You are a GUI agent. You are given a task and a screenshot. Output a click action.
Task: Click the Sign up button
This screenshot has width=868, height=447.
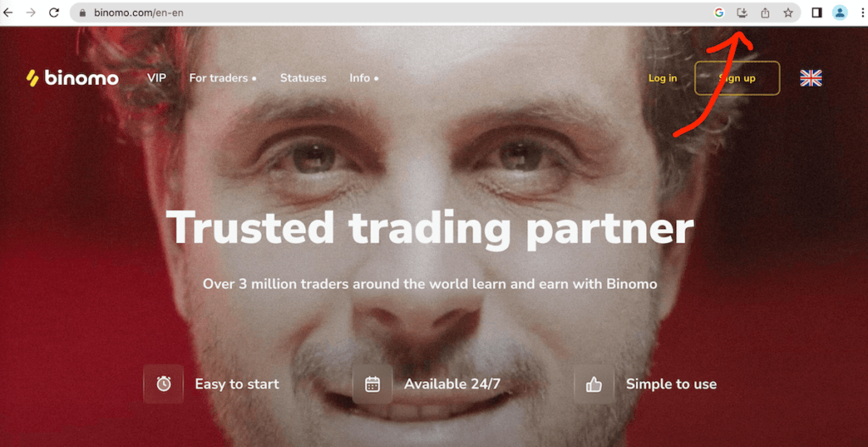coord(737,78)
